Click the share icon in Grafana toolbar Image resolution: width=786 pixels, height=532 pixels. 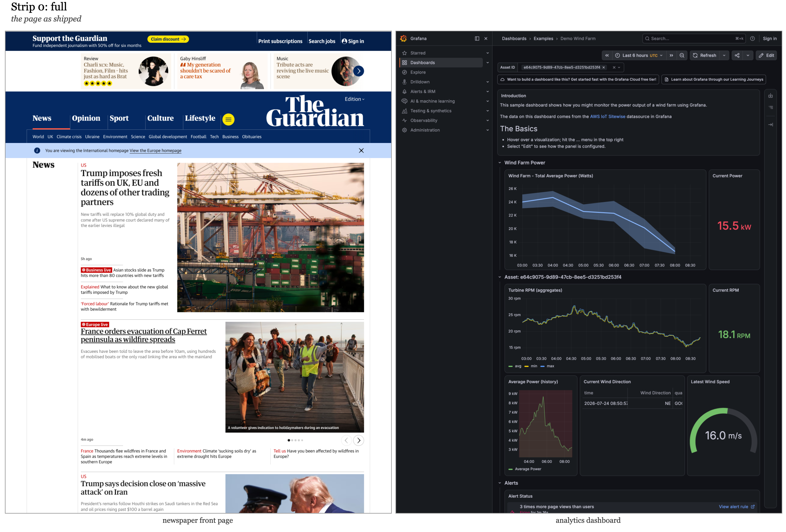pyautogui.click(x=737, y=56)
